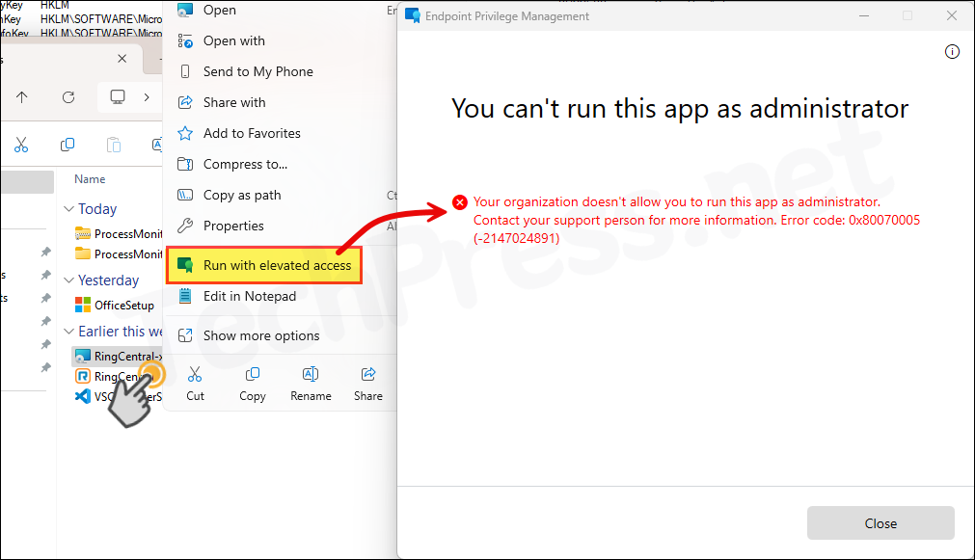Viewport: 975px width, 560px height.
Task: Click the Refresh icon in File Explorer
Action: [68, 97]
